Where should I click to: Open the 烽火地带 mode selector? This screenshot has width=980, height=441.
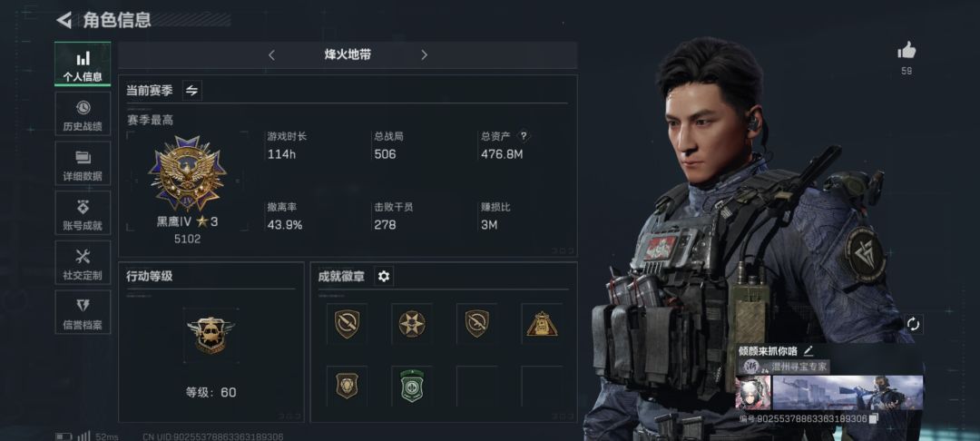[348, 55]
